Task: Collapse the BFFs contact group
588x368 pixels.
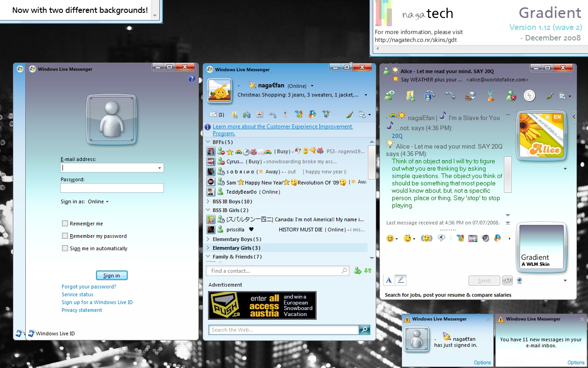Action: tap(208, 142)
